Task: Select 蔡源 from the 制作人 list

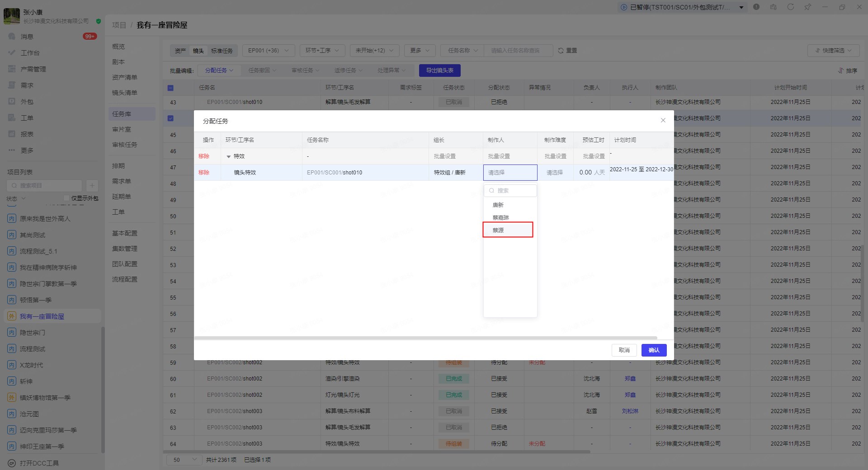Action: click(498, 230)
